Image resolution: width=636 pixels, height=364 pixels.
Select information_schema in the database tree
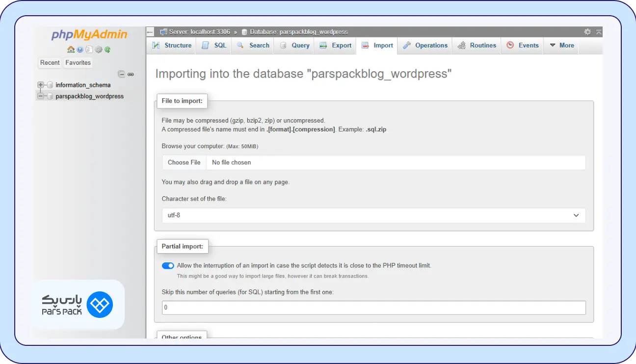pos(83,85)
